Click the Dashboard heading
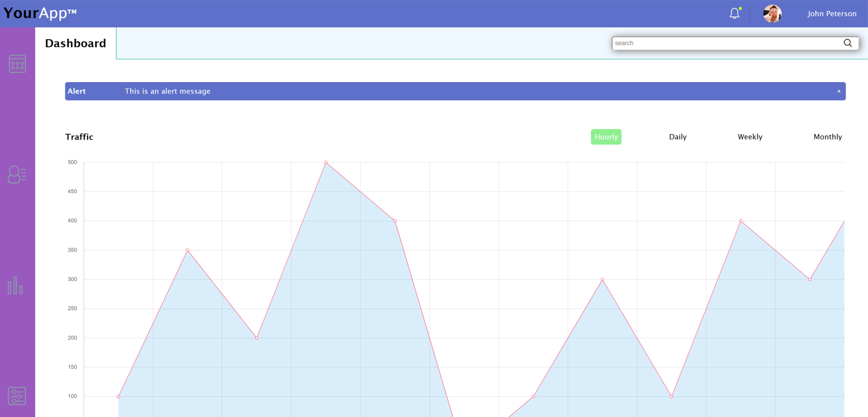Image resolution: width=868 pixels, height=417 pixels. 76,43
